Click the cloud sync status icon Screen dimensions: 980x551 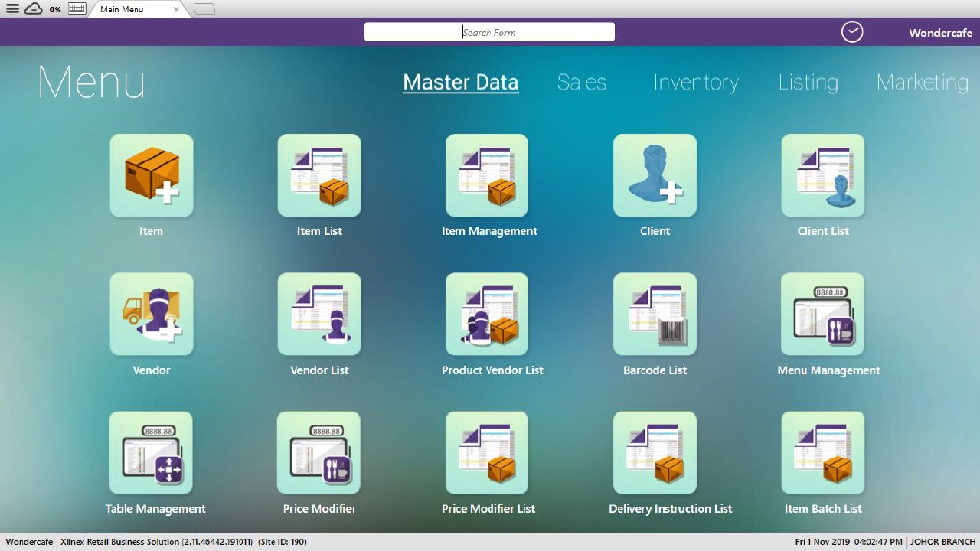pyautogui.click(x=33, y=9)
